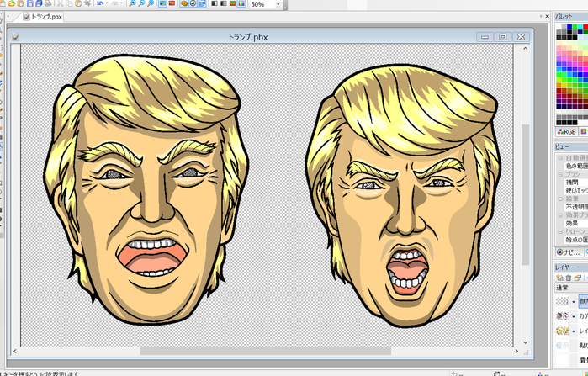
Task: Hide the third layer's visibility dot
Action: [574, 331]
